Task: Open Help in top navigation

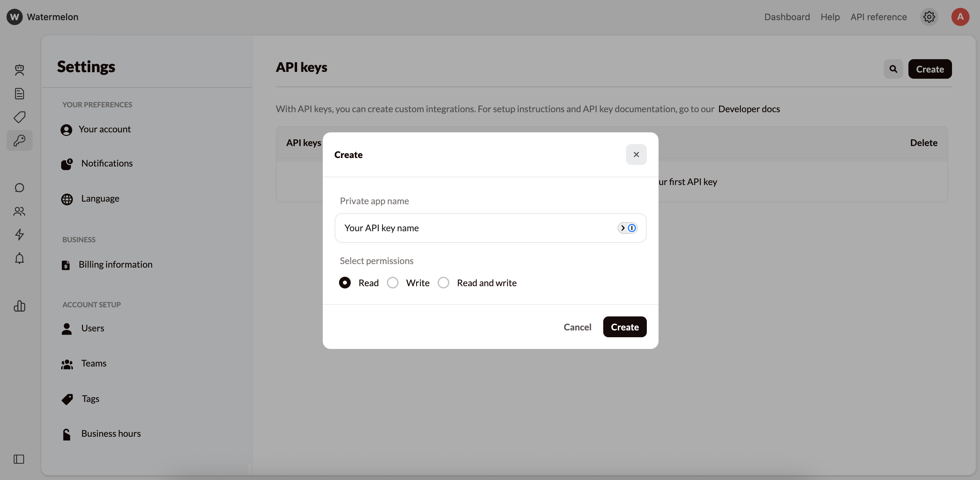Action: 830,17
